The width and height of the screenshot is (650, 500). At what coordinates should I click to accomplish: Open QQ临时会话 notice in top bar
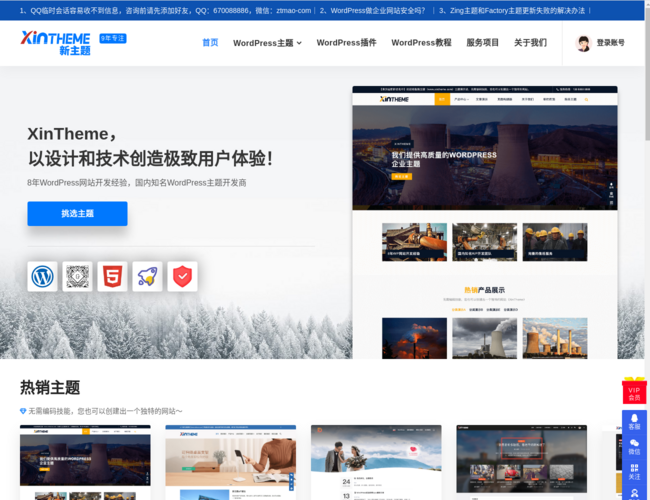(165, 10)
